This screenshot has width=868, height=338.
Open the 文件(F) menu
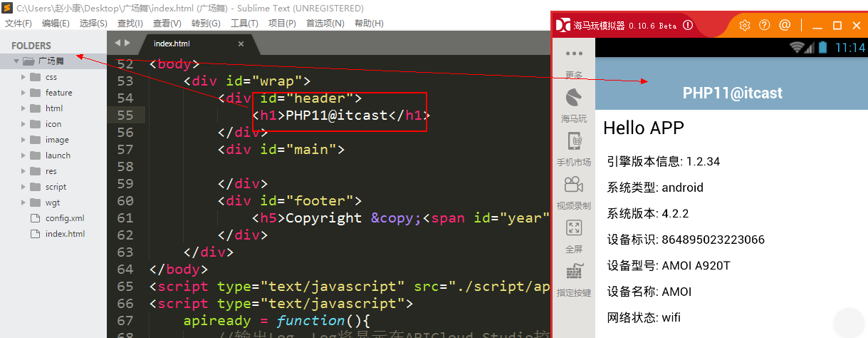19,24
